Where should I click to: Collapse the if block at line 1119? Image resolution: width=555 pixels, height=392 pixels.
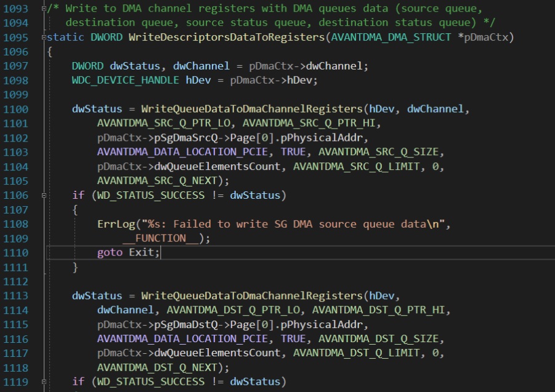click(44, 382)
